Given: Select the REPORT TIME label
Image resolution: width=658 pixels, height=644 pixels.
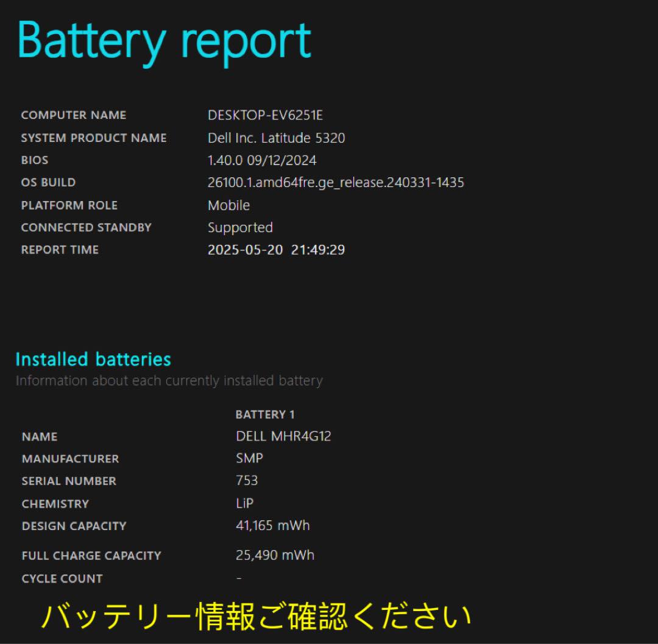Looking at the screenshot, I should coord(60,250).
